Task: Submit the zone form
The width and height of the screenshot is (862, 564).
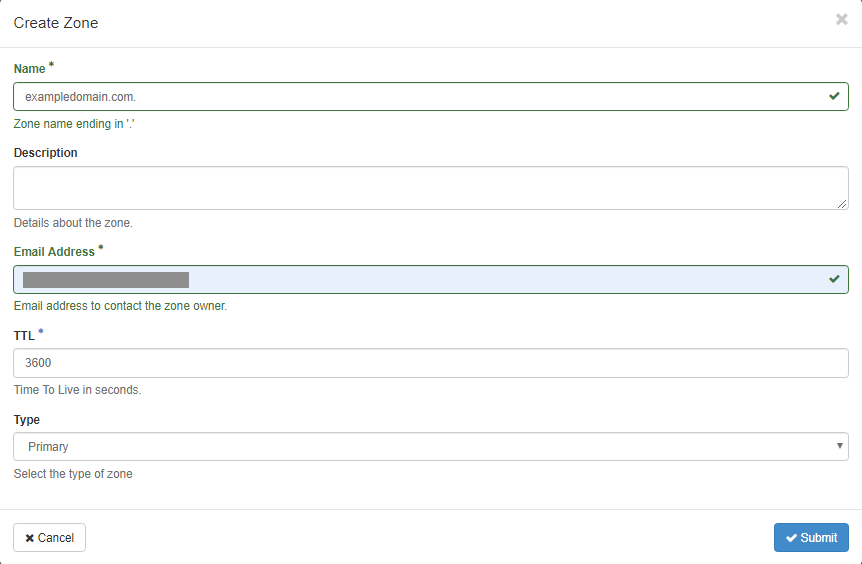Action: tap(811, 538)
